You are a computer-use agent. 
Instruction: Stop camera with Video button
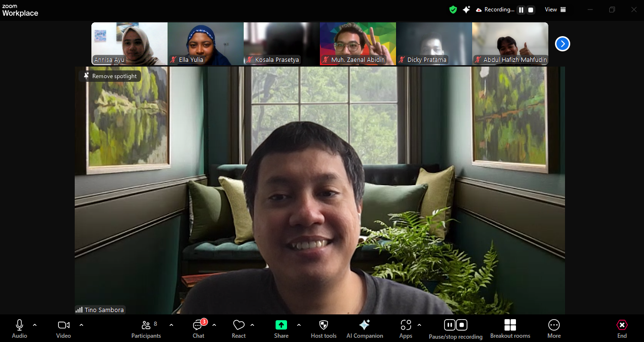(63, 329)
